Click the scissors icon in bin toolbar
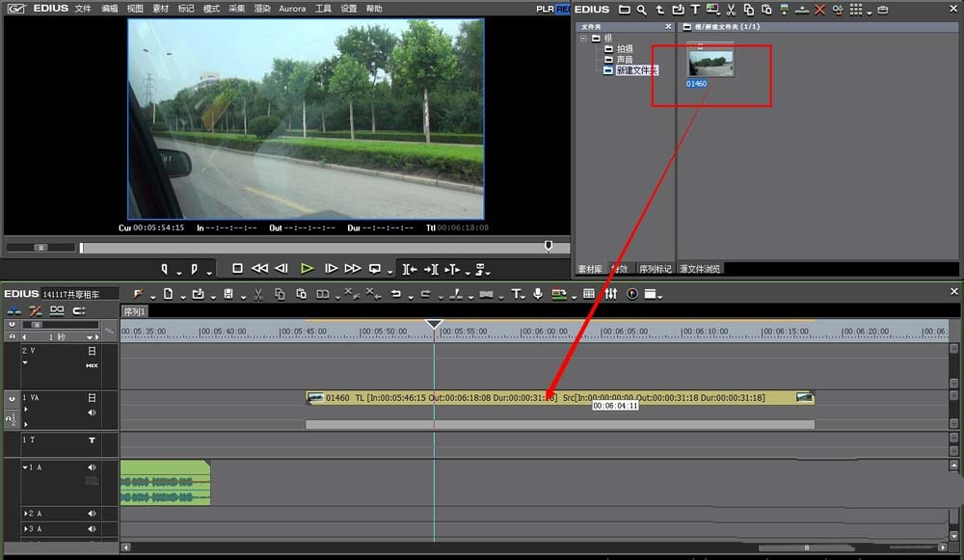The width and height of the screenshot is (964, 560). tap(731, 10)
